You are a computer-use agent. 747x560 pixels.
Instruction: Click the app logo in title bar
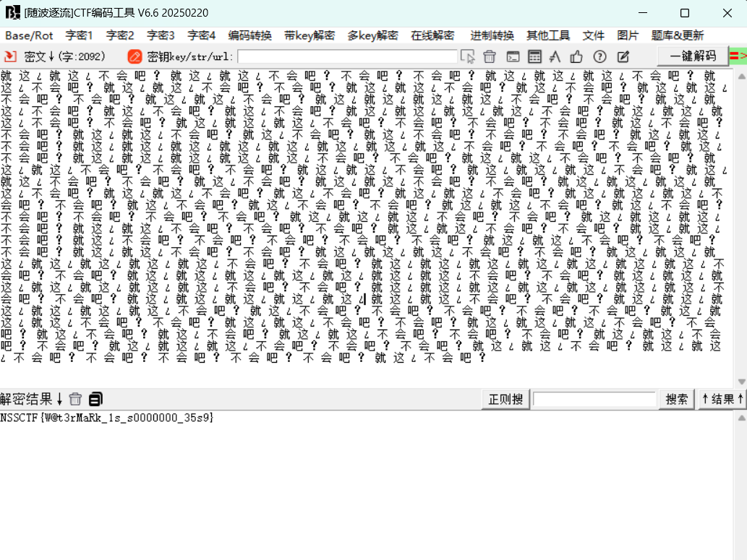point(12,12)
